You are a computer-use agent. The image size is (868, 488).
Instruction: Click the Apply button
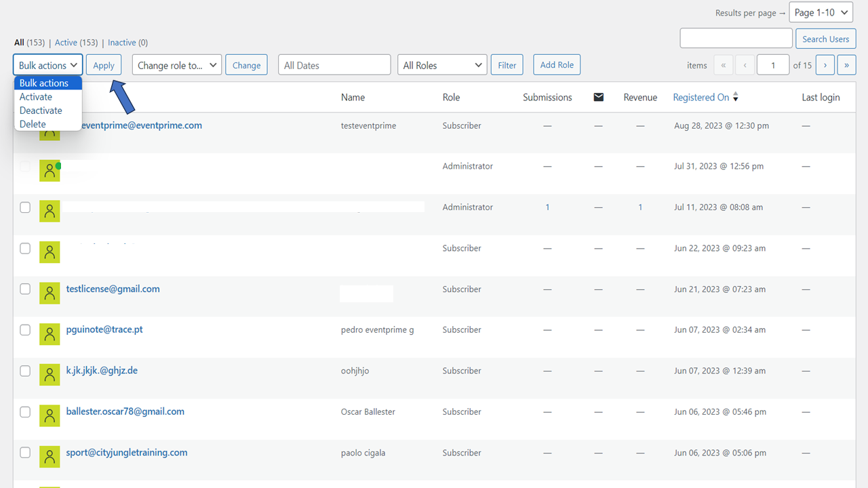tap(104, 64)
